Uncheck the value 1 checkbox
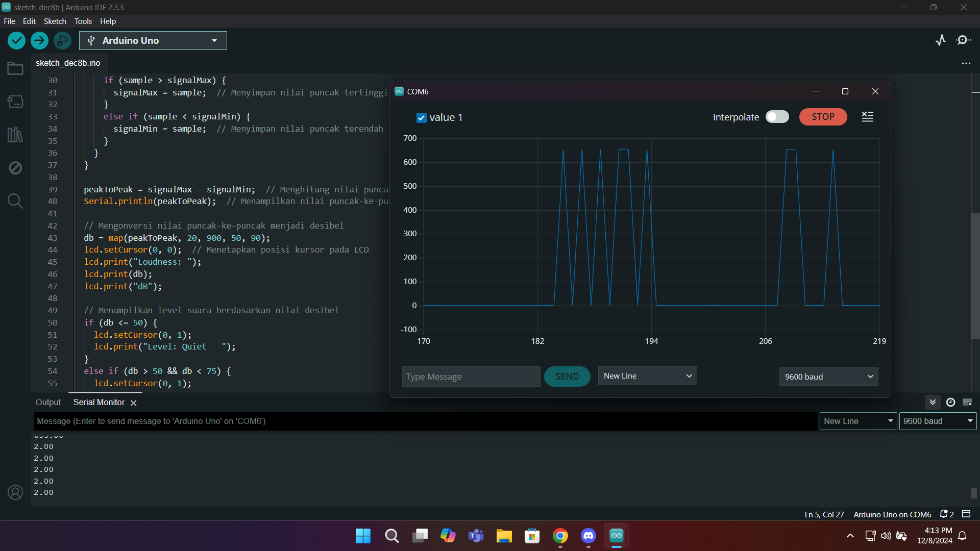 point(421,118)
